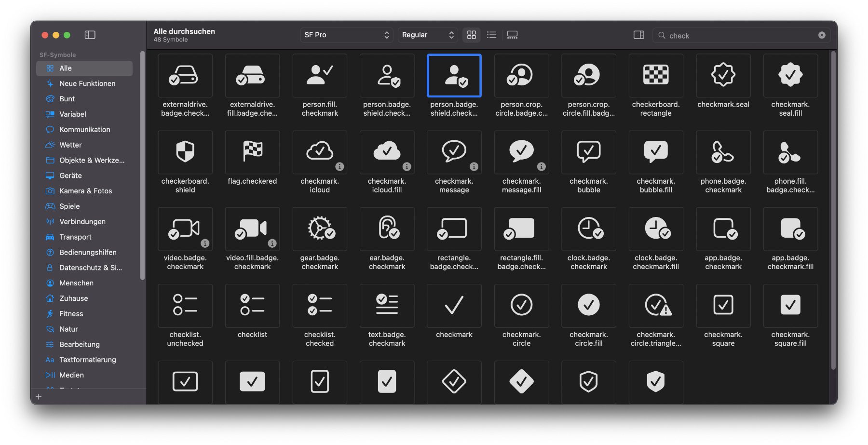868x445 pixels.
Task: Open the Alle category
Action: 84,68
